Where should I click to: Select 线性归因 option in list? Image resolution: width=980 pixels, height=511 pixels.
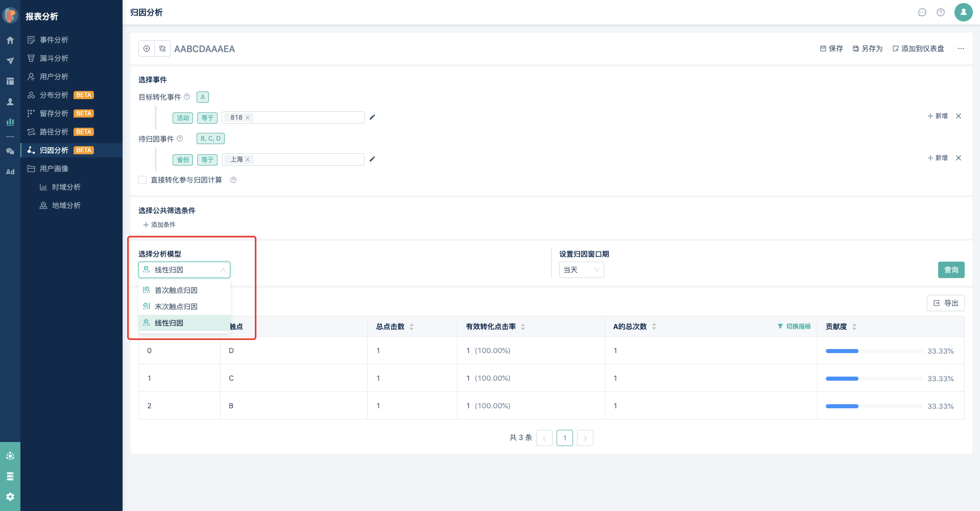pyautogui.click(x=184, y=323)
